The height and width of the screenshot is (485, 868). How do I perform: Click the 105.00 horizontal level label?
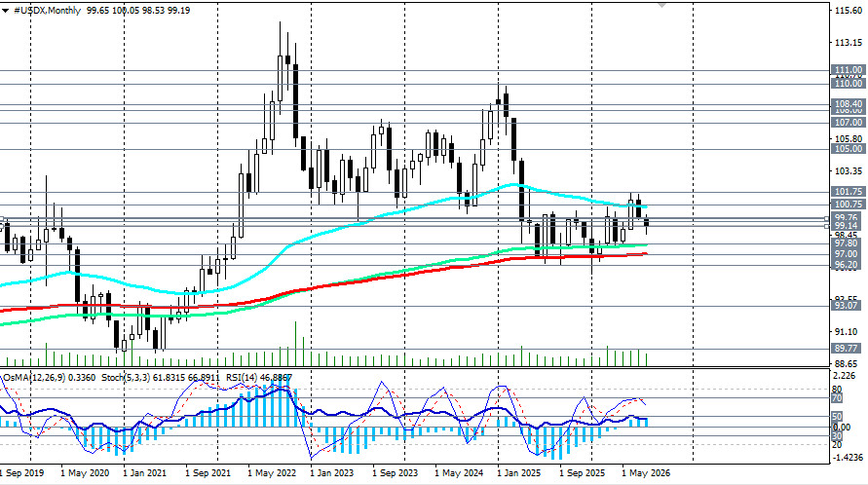click(x=849, y=149)
